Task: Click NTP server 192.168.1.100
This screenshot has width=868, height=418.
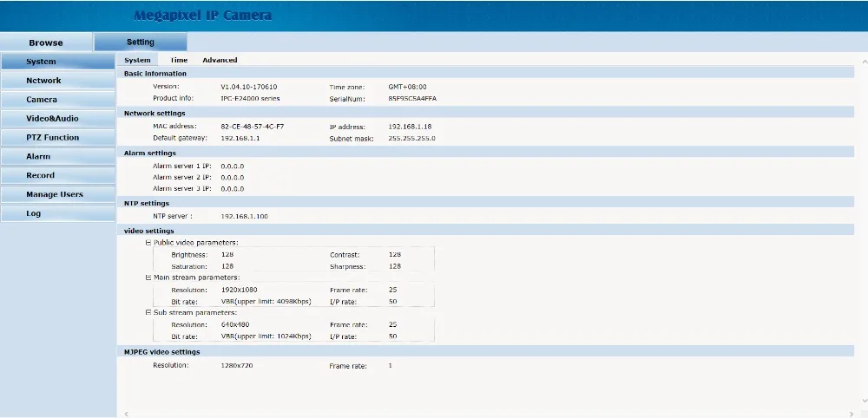Action: pos(244,216)
